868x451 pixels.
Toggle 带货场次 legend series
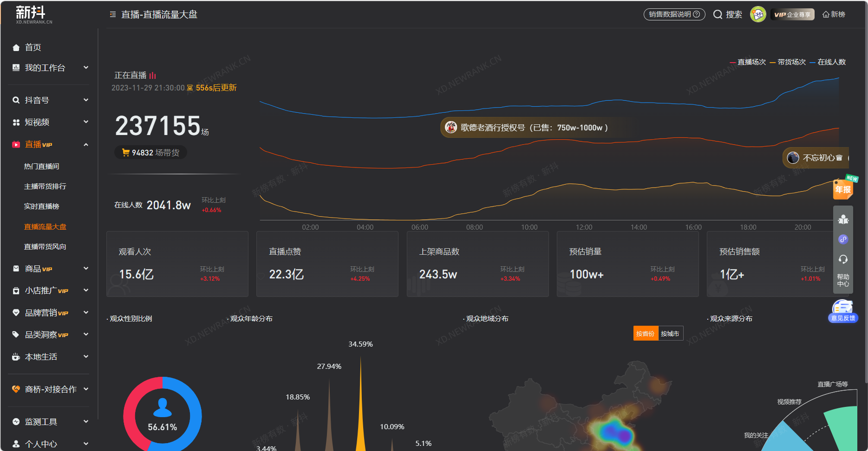[x=788, y=62]
